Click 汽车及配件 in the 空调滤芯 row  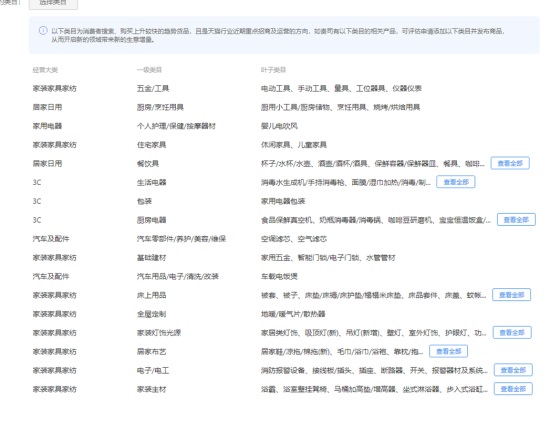tap(51, 239)
